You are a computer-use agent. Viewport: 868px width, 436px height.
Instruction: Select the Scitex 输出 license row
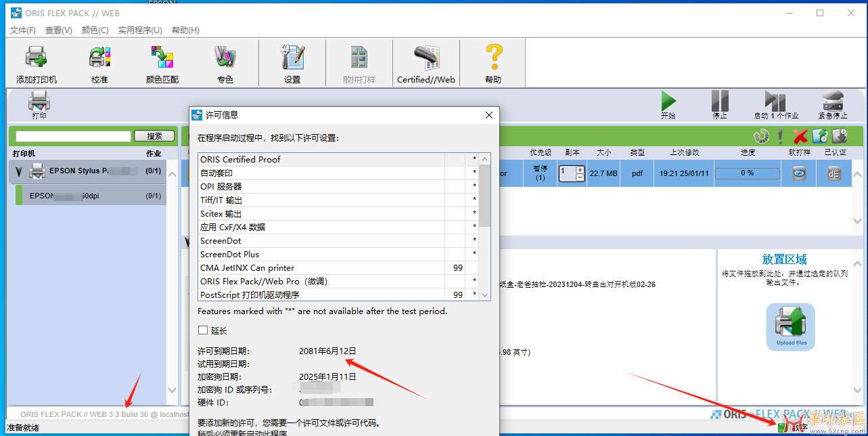[x=338, y=213]
